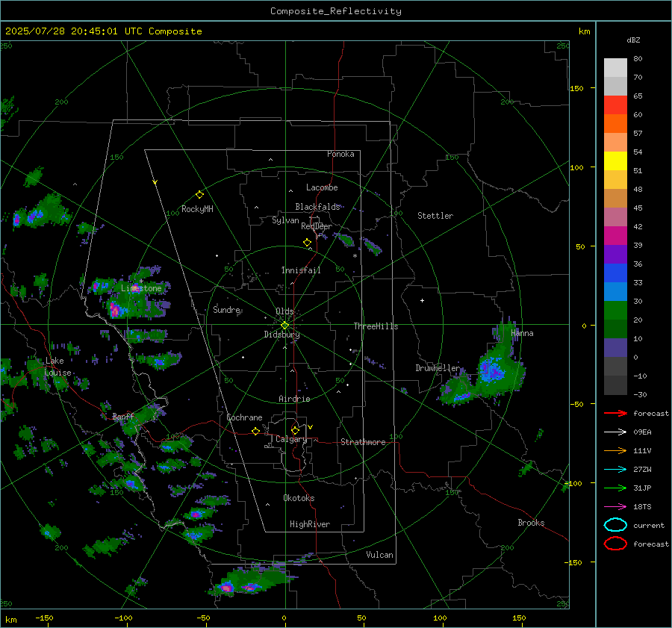Click the yellow diamond marker above RockyMH
Image resolution: width=672 pixels, height=628 pixels.
tap(199, 195)
